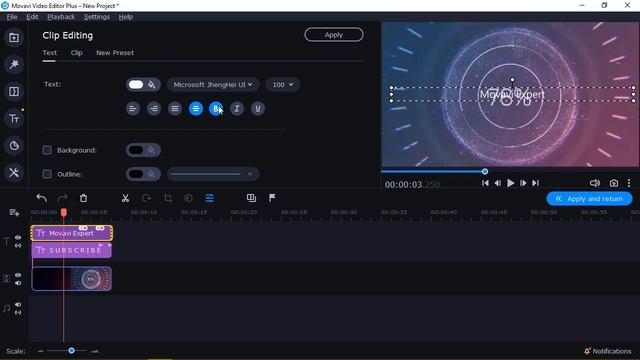Mute the audio track speaker toggle
640x360 pixels.
pyautogui.click(x=18, y=304)
